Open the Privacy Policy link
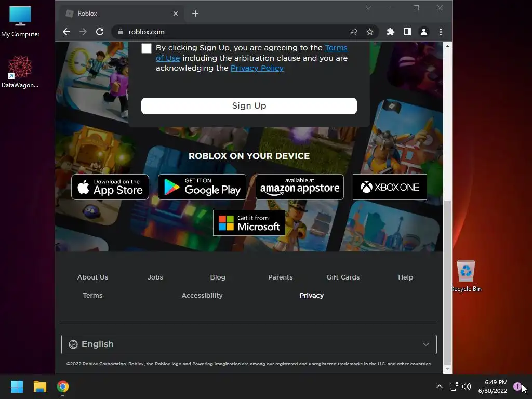 [x=257, y=68]
